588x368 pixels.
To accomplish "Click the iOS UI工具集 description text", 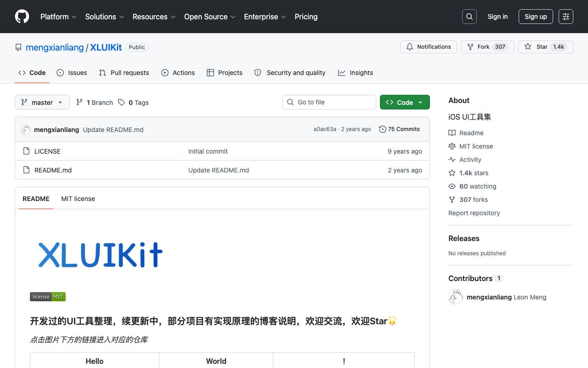I will pyautogui.click(x=469, y=117).
